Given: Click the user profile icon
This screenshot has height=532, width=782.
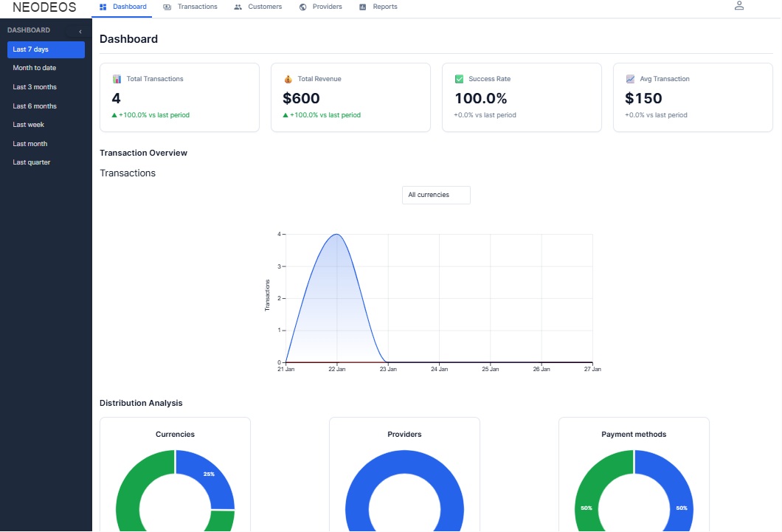Looking at the screenshot, I should pos(738,6).
